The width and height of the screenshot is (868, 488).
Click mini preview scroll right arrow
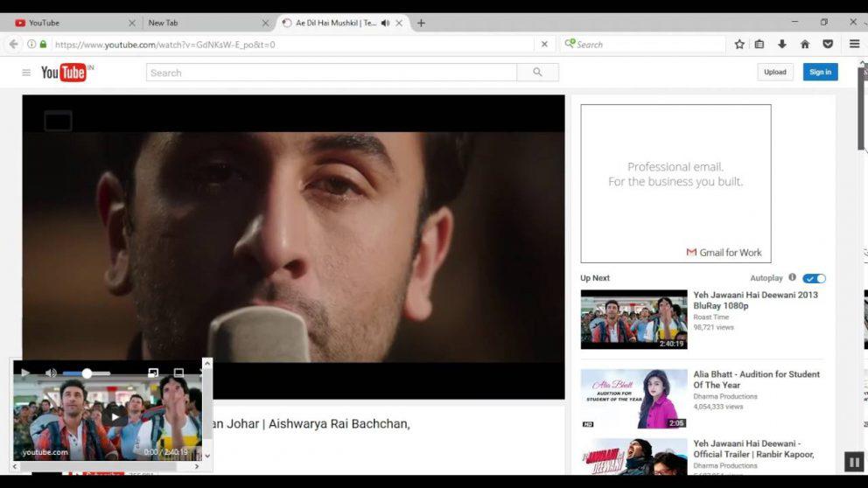197,466
